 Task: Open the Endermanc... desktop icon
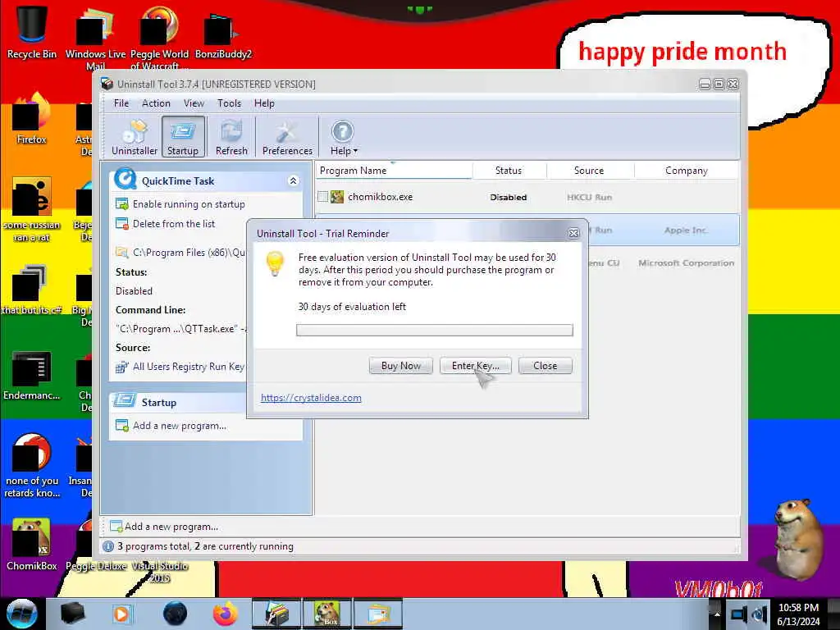[32, 375]
